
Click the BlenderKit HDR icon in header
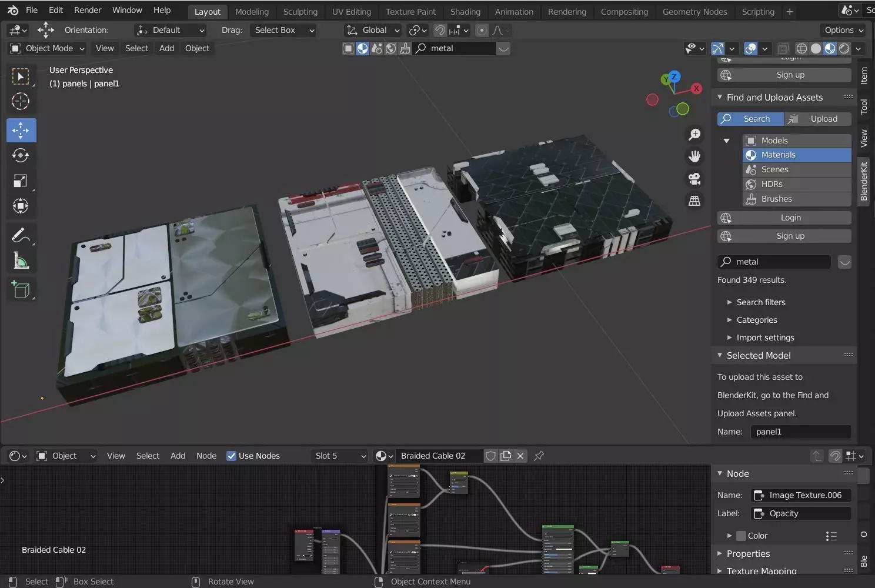(x=390, y=48)
